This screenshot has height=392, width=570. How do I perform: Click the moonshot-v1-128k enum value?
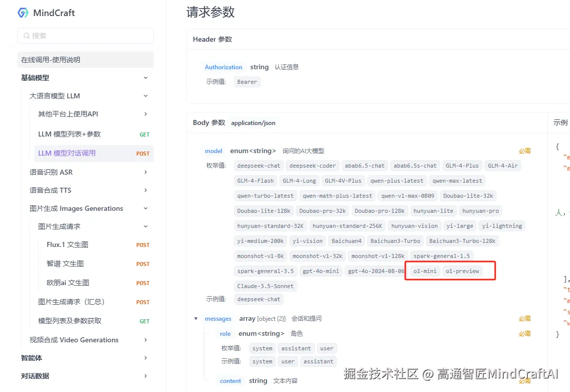click(378, 256)
